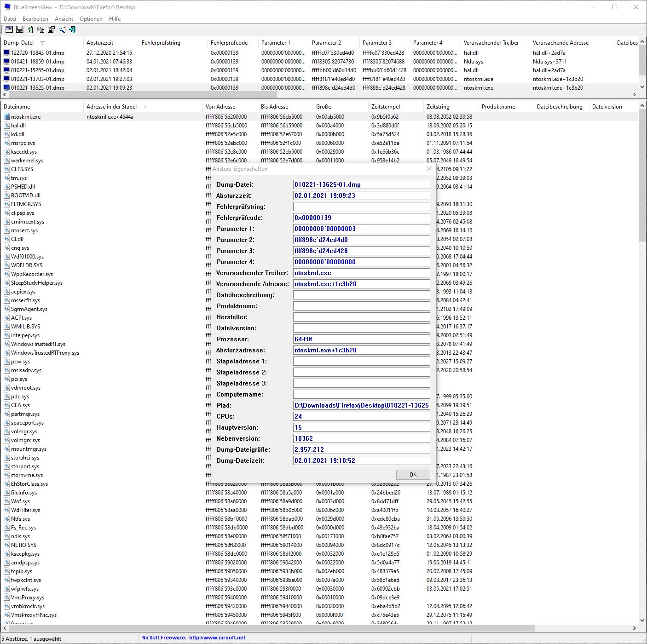647x644 pixels.
Task: Click the monitor icon of 010221-13703-01.dmp
Action: pos(6,79)
